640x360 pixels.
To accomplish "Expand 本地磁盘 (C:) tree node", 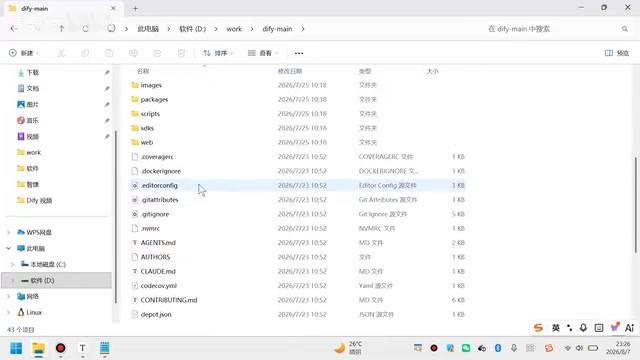I will (x=13, y=264).
